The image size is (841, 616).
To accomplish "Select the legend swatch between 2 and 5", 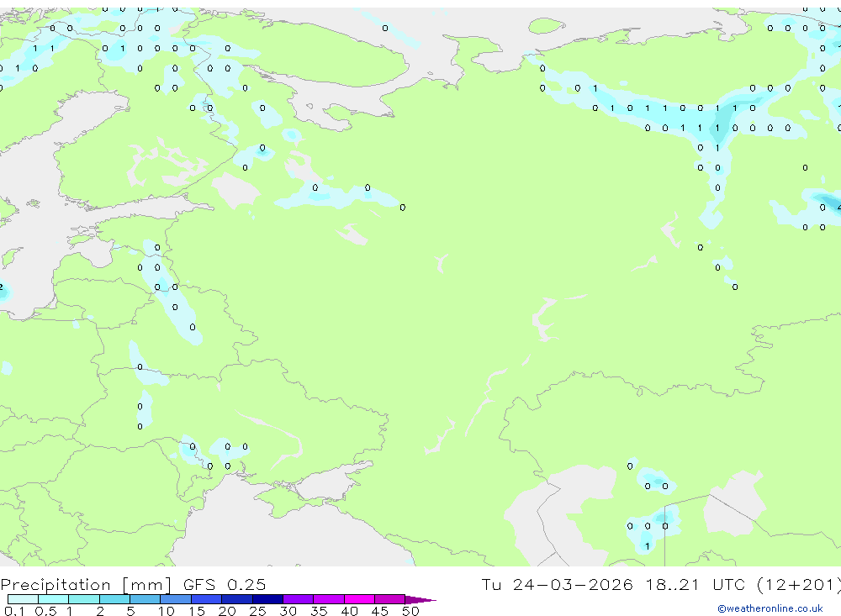I will pyautogui.click(x=114, y=599).
